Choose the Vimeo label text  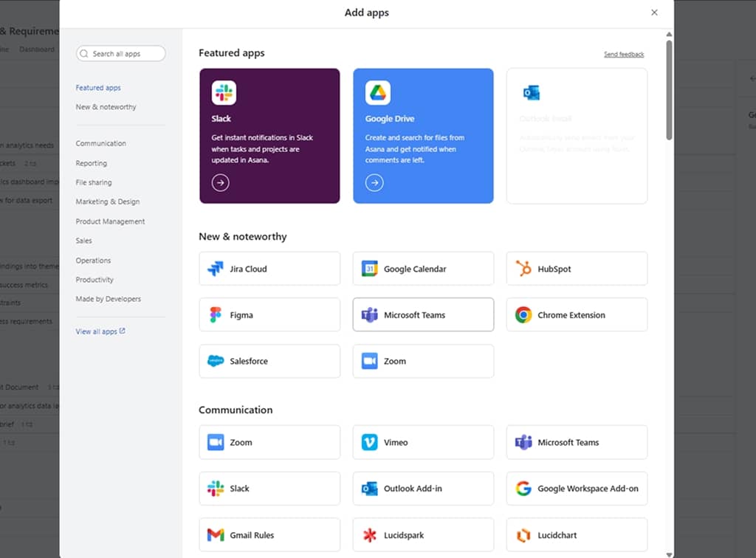(396, 442)
